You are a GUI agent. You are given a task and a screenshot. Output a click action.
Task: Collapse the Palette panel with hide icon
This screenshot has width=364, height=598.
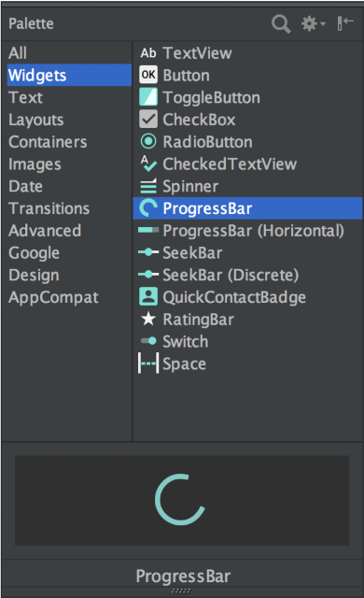[345, 23]
